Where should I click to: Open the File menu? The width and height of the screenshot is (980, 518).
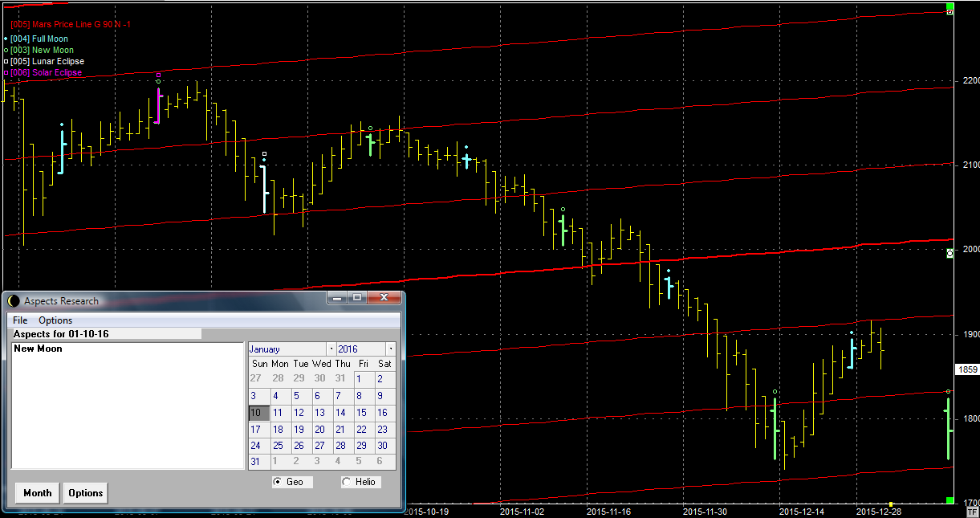pyautogui.click(x=20, y=320)
